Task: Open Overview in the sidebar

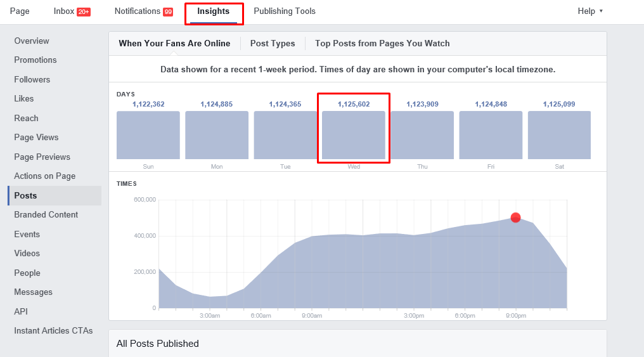Action: pyautogui.click(x=32, y=41)
